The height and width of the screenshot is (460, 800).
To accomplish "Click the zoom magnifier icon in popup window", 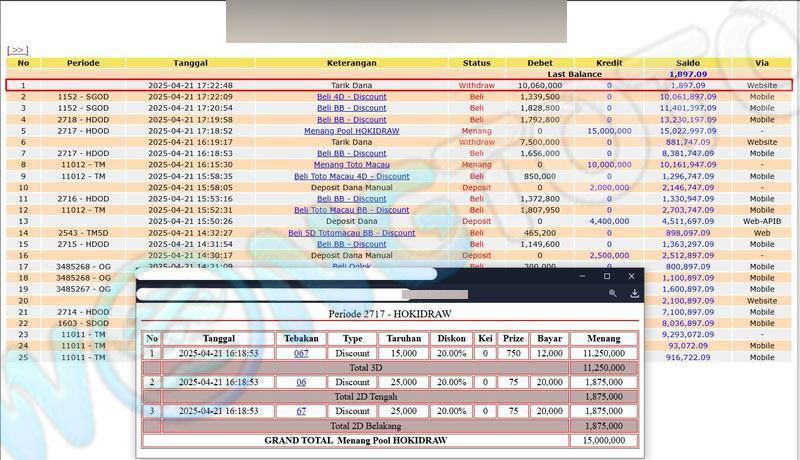I will 612,294.
